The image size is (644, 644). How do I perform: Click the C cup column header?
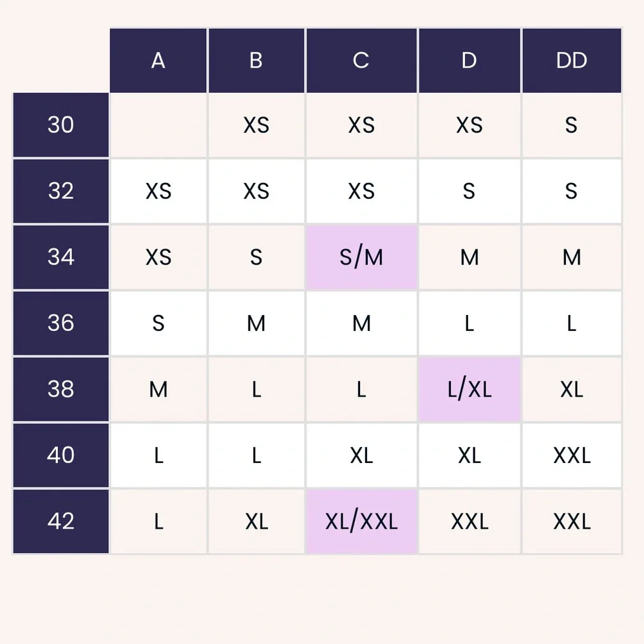click(x=361, y=61)
